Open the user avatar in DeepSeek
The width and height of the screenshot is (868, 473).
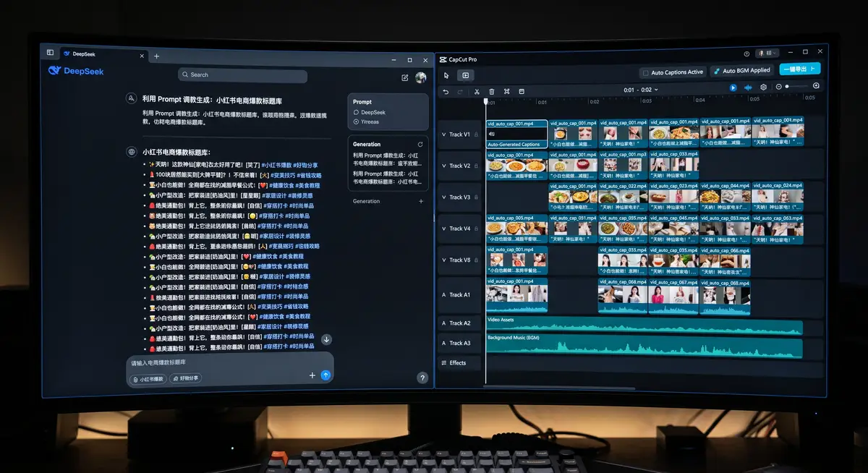pos(420,77)
